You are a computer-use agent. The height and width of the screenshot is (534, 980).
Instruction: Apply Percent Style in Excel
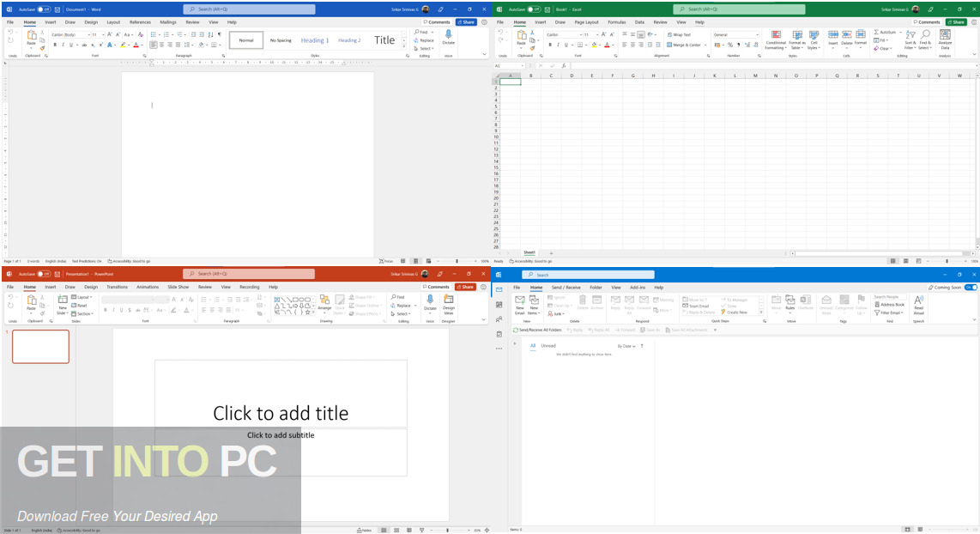click(730, 45)
